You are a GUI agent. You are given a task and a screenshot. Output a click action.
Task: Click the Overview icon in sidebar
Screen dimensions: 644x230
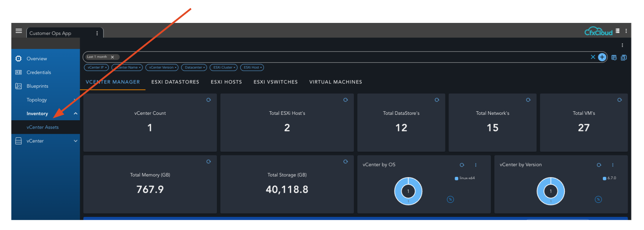18,59
